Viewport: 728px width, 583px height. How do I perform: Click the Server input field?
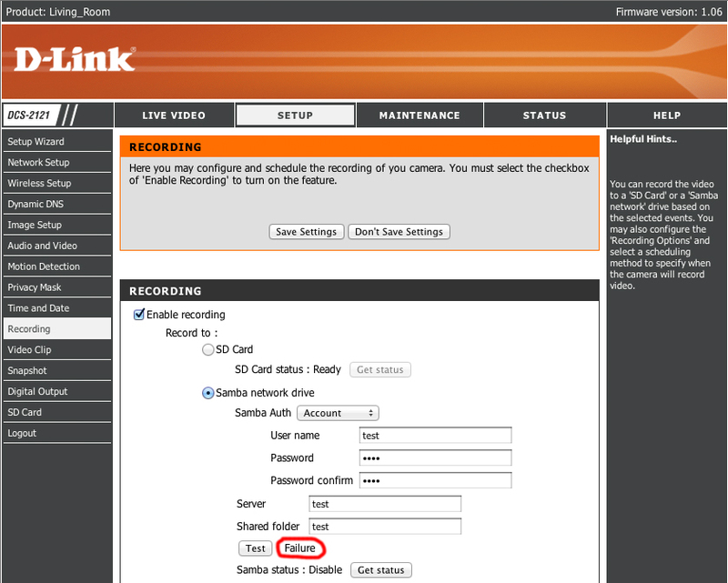(x=385, y=504)
